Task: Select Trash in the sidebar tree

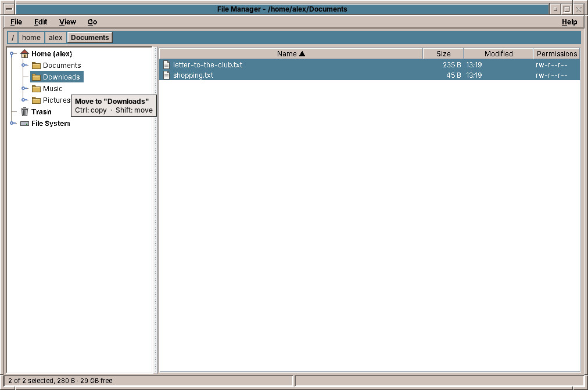Action: 41,111
